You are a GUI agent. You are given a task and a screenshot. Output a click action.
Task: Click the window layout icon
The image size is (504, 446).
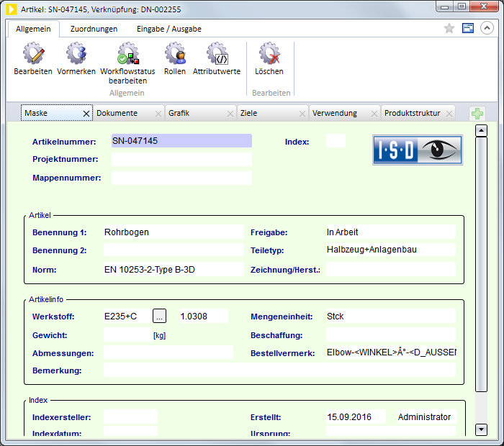tap(468, 28)
